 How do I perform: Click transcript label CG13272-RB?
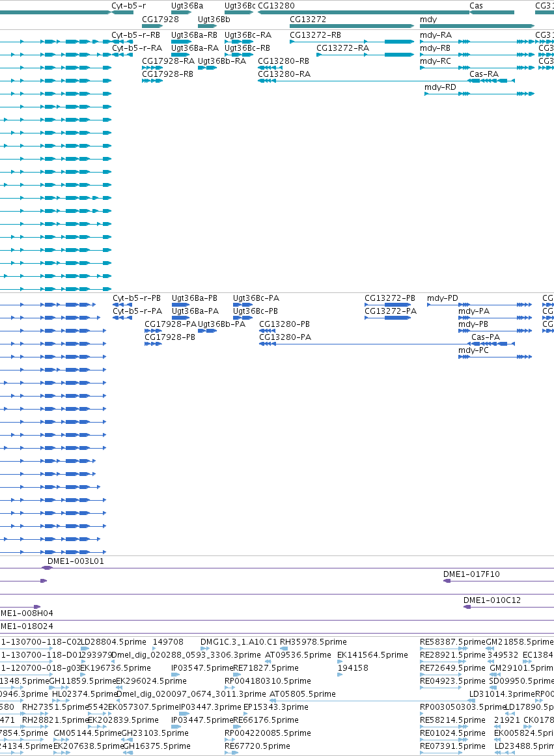click(x=315, y=35)
